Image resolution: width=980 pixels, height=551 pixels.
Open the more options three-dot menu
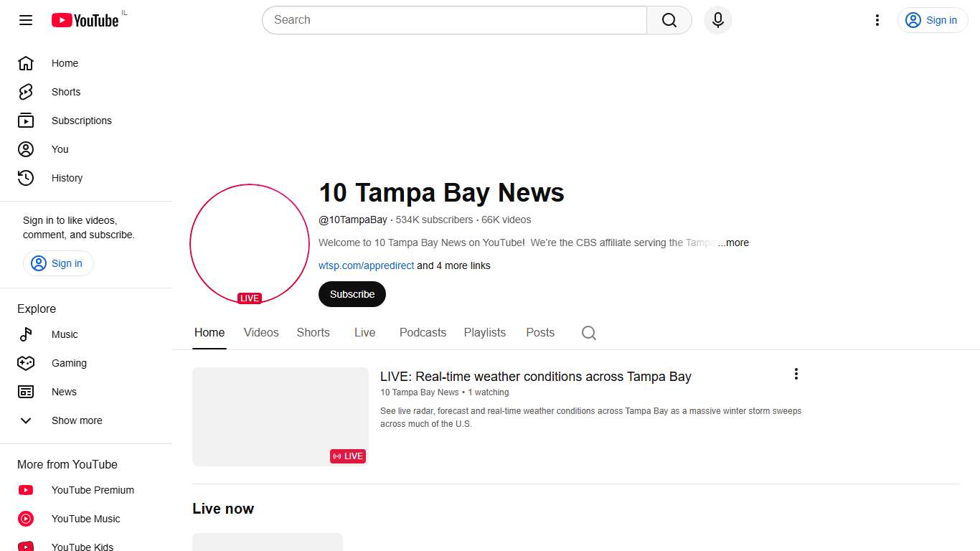(877, 20)
